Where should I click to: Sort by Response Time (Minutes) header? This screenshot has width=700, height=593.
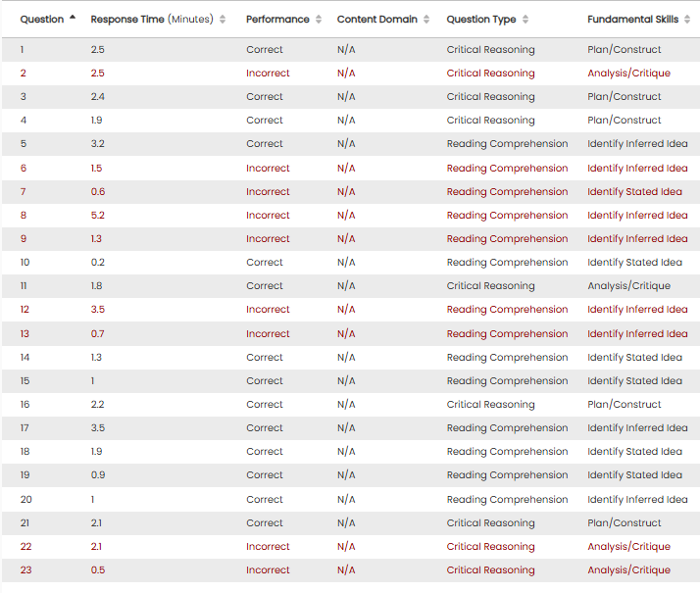click(x=152, y=20)
